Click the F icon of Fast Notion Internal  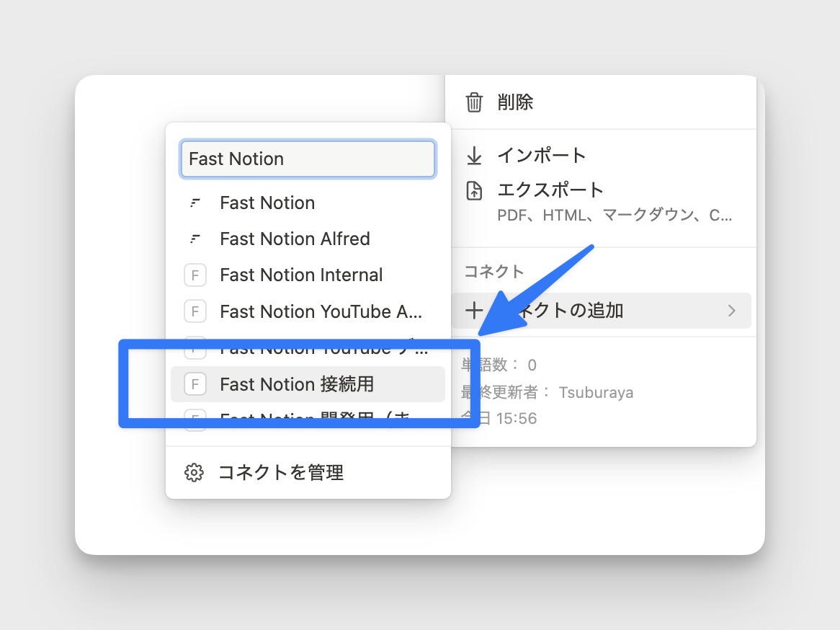point(195,275)
